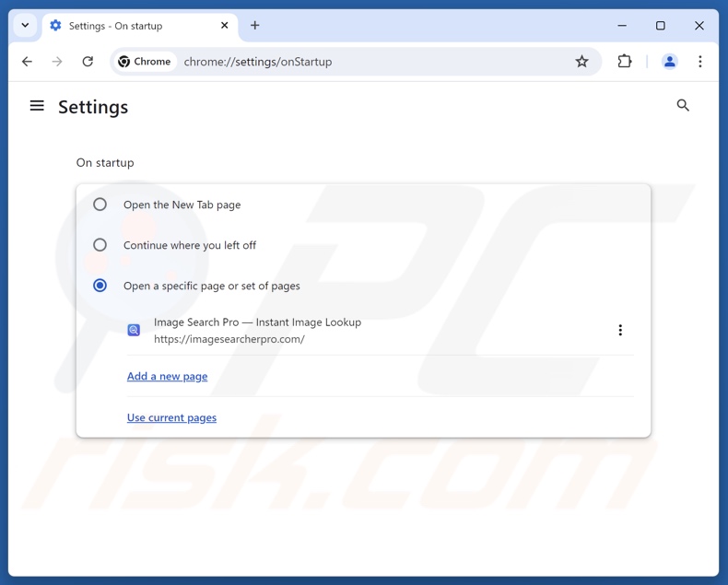This screenshot has width=728, height=585.
Task: Open a new browser tab
Action: 255,26
